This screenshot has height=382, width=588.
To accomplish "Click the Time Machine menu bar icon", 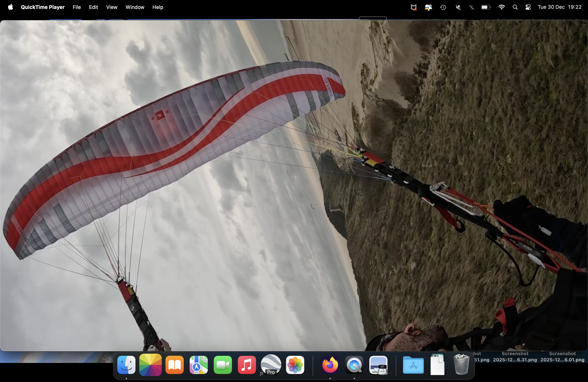I will [443, 7].
